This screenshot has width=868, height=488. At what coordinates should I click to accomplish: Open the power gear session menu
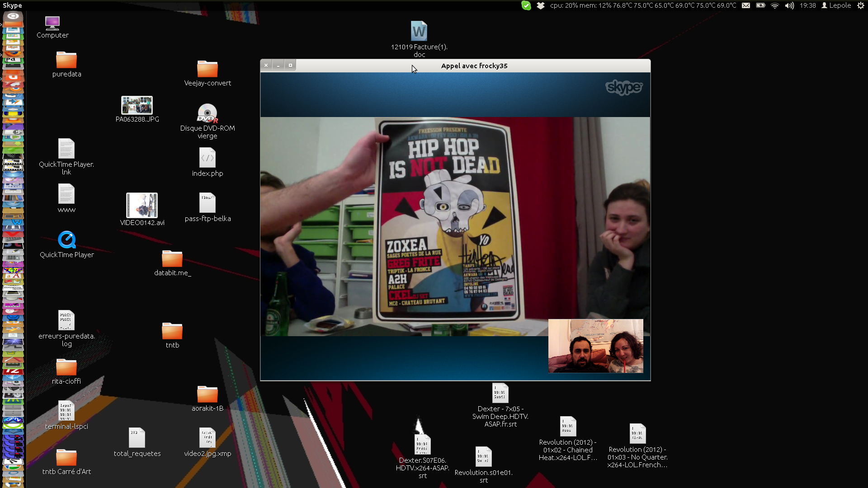click(860, 5)
